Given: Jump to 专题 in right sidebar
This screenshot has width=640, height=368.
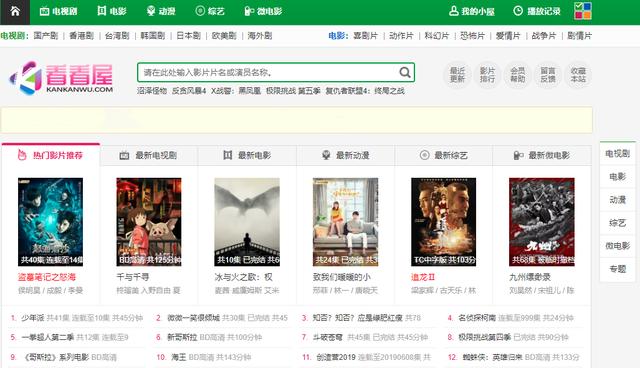Looking at the screenshot, I should [618, 269].
